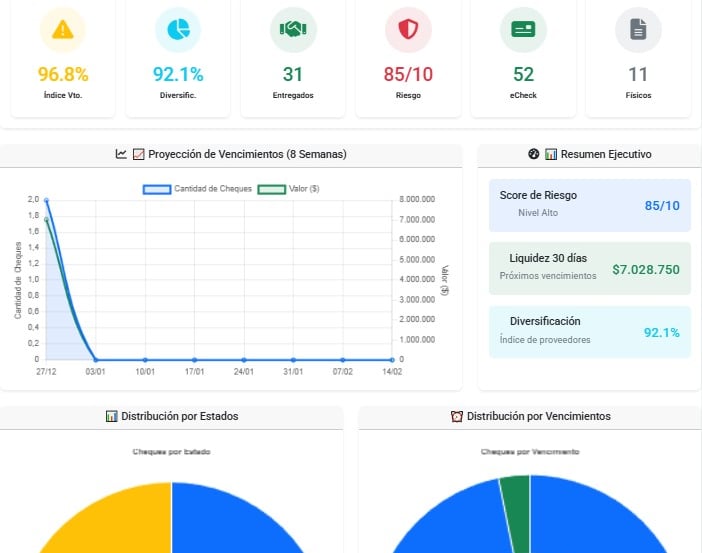Click the blue slice in Cheques por Estado
Viewport: 702px width, 553px height.
click(228, 524)
